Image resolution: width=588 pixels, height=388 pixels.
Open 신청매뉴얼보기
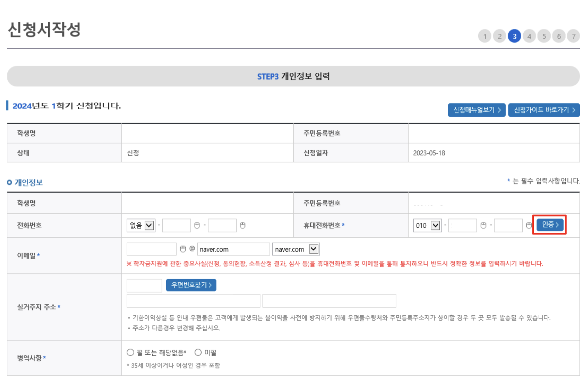point(476,110)
